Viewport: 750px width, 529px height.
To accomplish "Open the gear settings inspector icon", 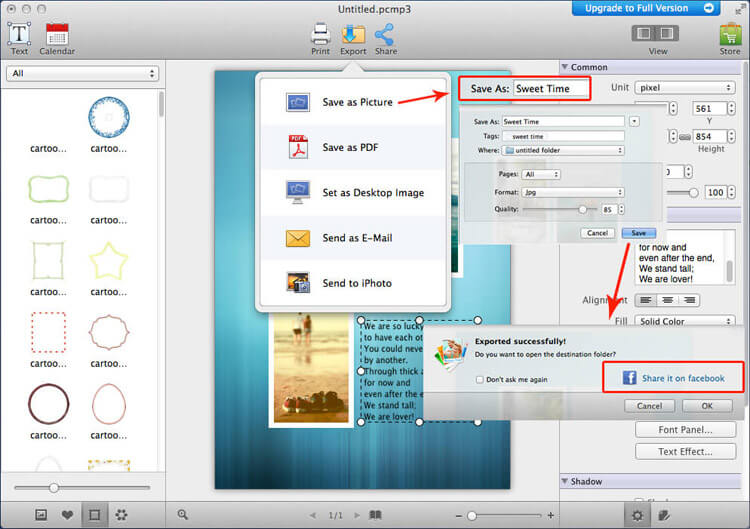I will (637, 515).
